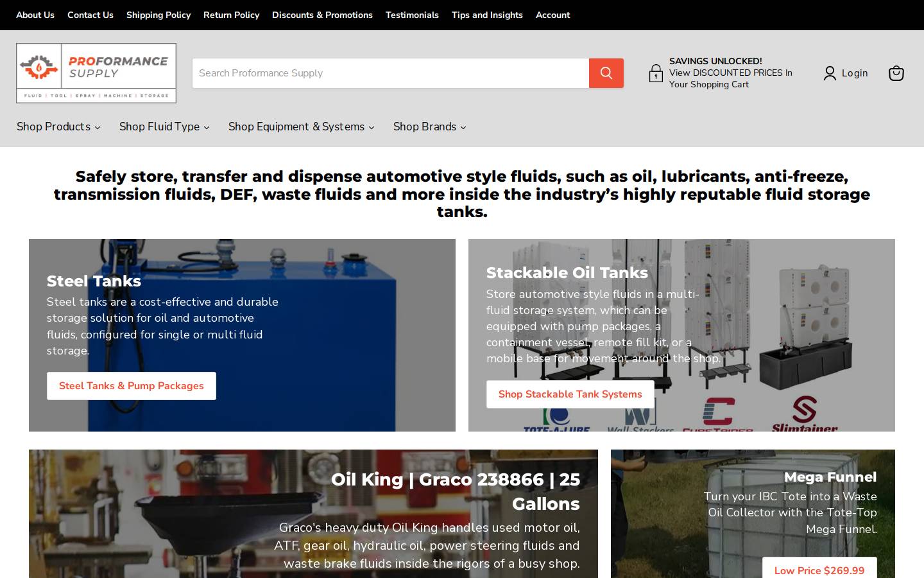Open Discounts & Promotions page

(322, 15)
